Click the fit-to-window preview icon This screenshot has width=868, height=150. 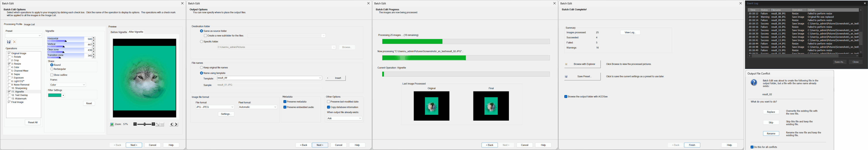[x=158, y=125]
